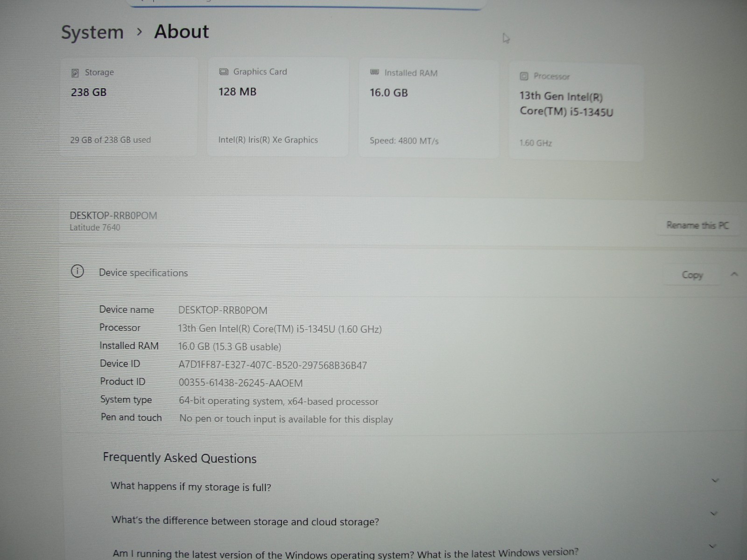Select the Device name value DESKTOP-RRB0POM
Image resolution: width=747 pixels, height=560 pixels.
(x=223, y=310)
